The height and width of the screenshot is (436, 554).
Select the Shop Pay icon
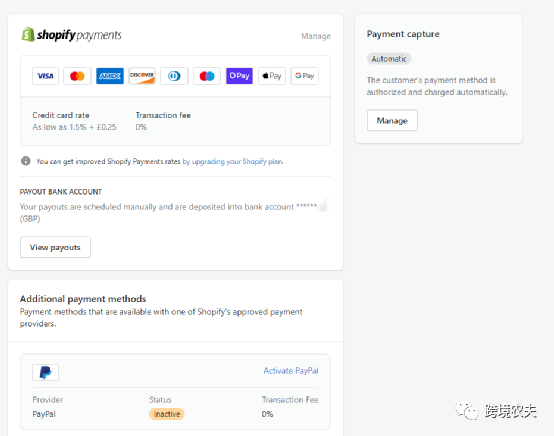pyautogui.click(x=239, y=76)
